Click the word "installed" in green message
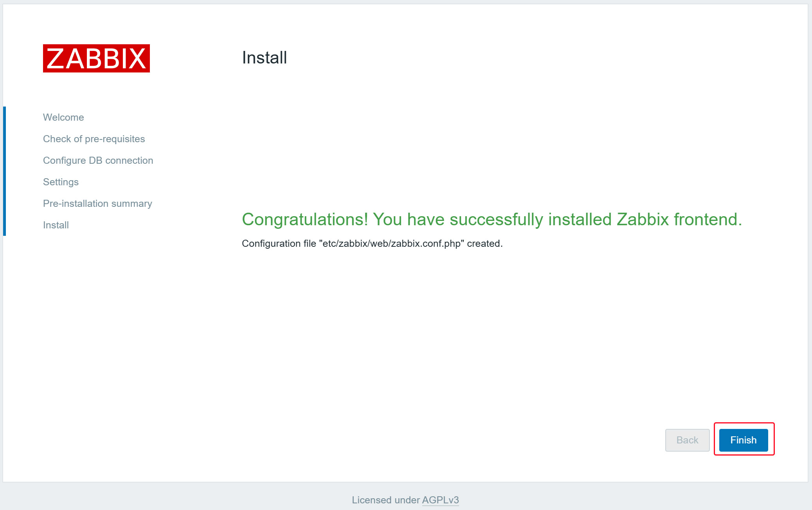Screen dimensions: 812x510 pos(580,219)
